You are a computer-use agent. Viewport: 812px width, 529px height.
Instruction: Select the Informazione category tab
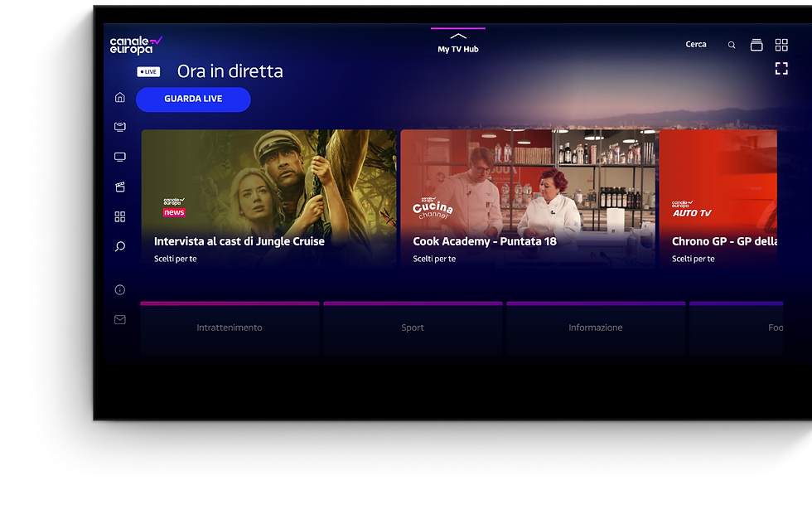596,328
